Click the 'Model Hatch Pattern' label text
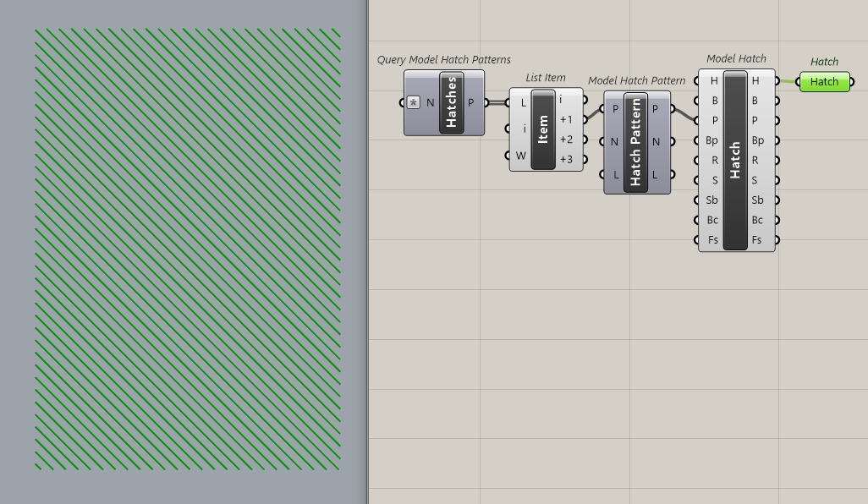Viewport: 868px width, 504px height. [636, 81]
